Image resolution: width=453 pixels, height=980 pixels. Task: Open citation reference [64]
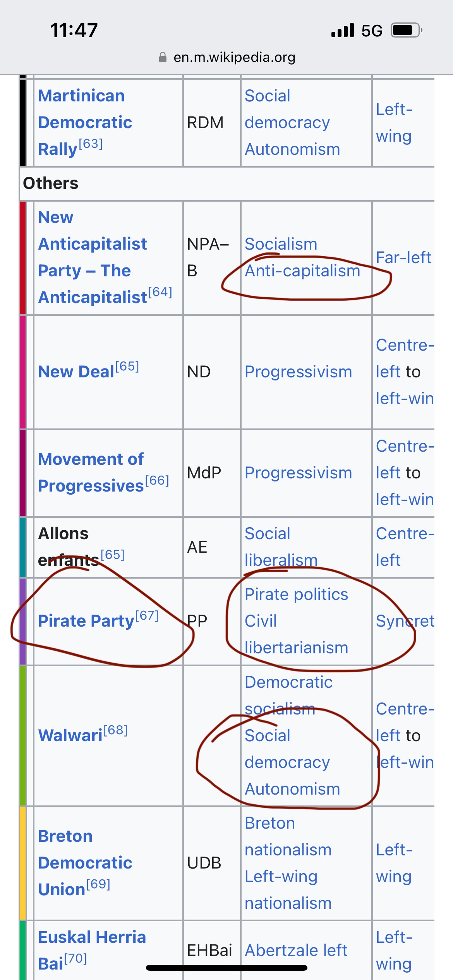(x=160, y=292)
